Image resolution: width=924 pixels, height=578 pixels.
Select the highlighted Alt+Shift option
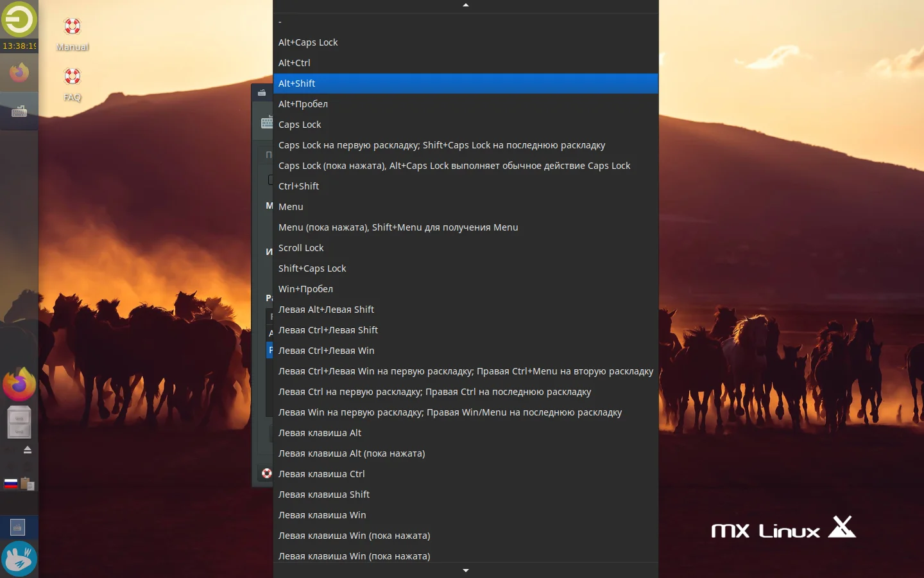(x=465, y=83)
